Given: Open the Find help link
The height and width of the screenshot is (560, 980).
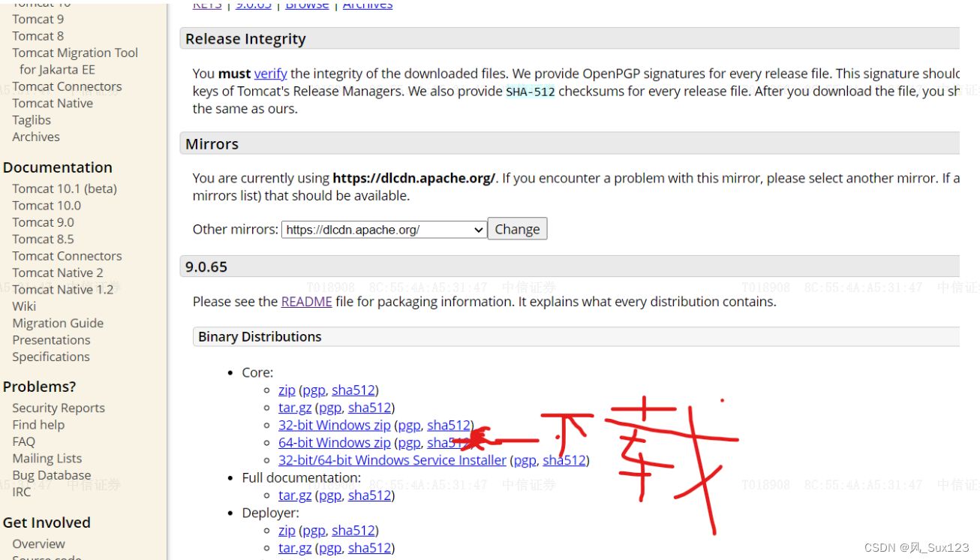Looking at the screenshot, I should 38,425.
